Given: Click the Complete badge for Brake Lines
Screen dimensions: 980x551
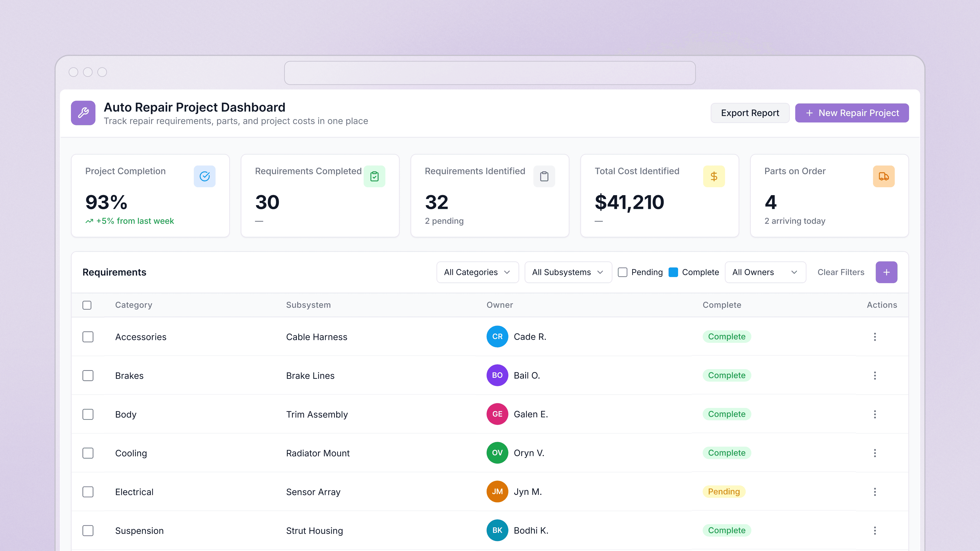Looking at the screenshot, I should pos(727,375).
